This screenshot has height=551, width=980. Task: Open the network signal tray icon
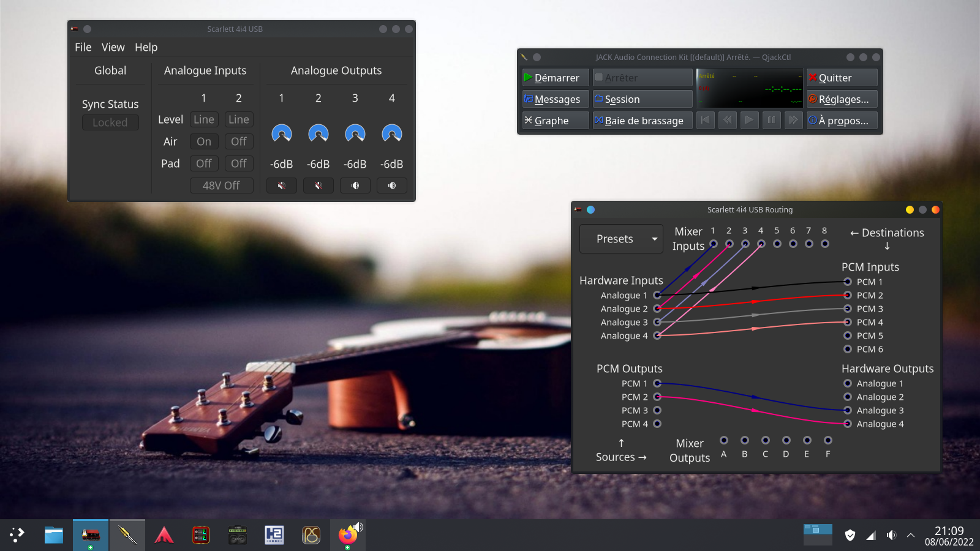871,535
